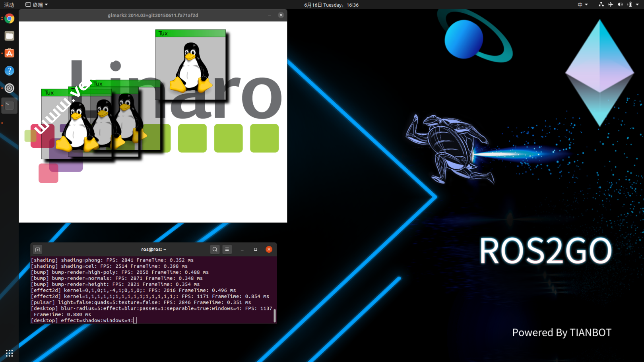Show all applications grid

coord(10,353)
